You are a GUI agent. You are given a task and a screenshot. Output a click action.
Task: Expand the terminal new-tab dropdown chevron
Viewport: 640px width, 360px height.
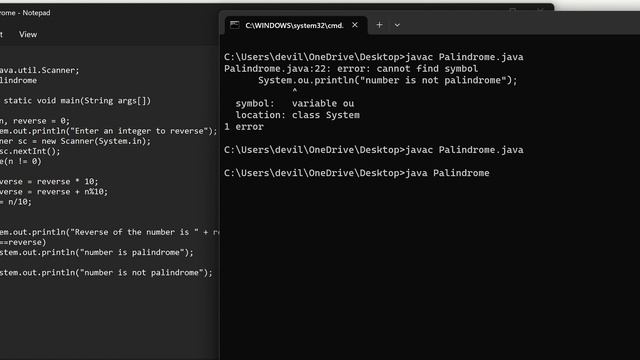click(397, 25)
